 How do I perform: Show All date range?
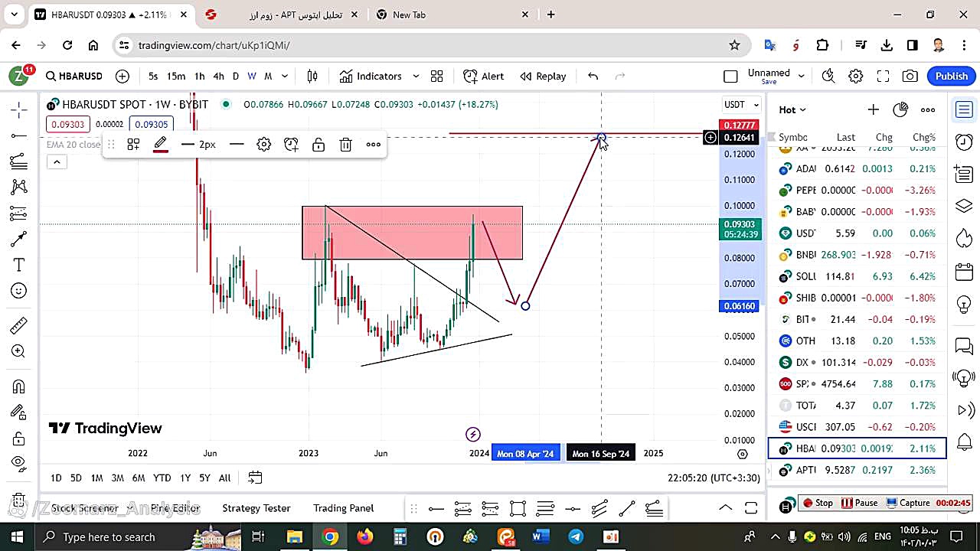(224, 478)
